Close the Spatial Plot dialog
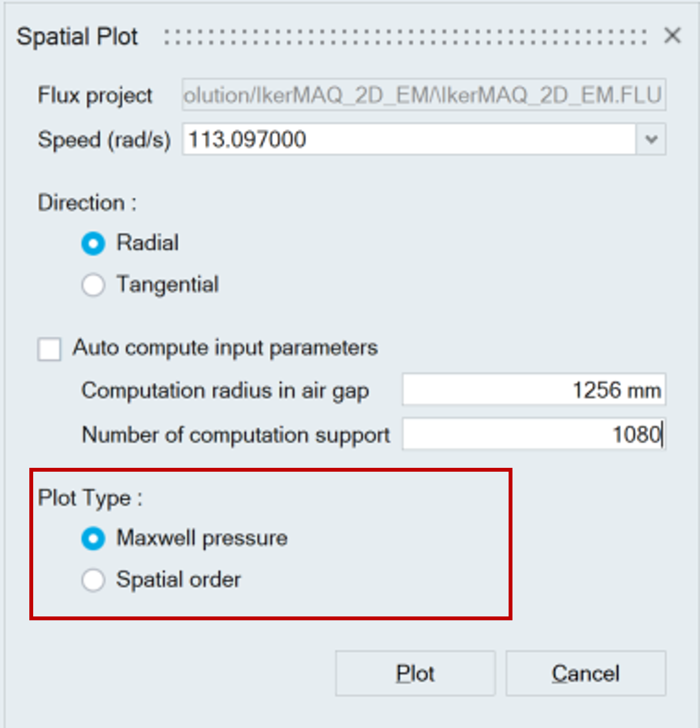The height and width of the screenshot is (728, 700). coord(672,36)
